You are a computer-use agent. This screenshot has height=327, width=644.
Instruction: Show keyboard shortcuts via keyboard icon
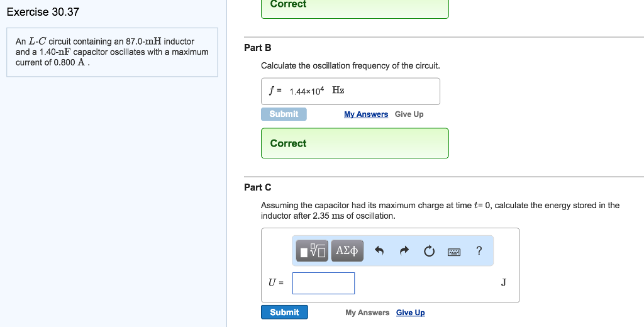click(x=454, y=252)
